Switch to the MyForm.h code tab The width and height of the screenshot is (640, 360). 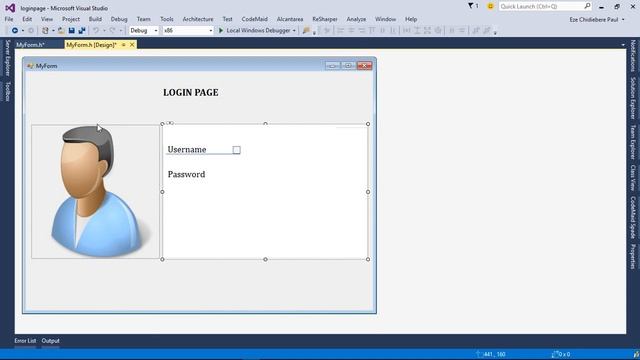click(31, 45)
